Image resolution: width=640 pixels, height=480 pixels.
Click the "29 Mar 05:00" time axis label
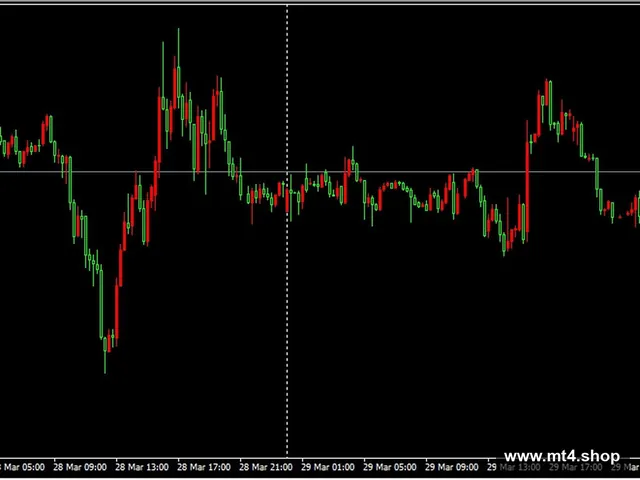390,467
